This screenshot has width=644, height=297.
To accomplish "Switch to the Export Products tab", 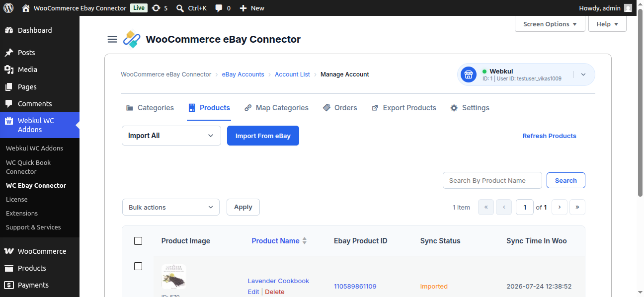I will pyautogui.click(x=404, y=108).
